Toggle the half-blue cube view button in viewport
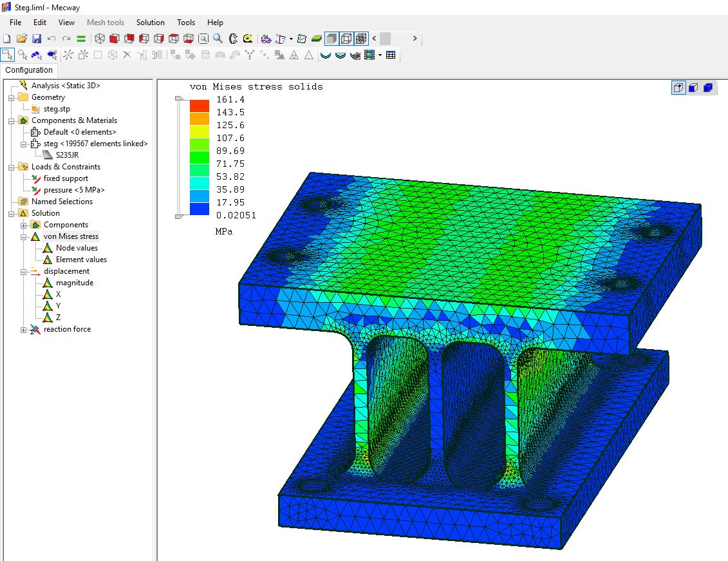728x561 pixels. (693, 88)
